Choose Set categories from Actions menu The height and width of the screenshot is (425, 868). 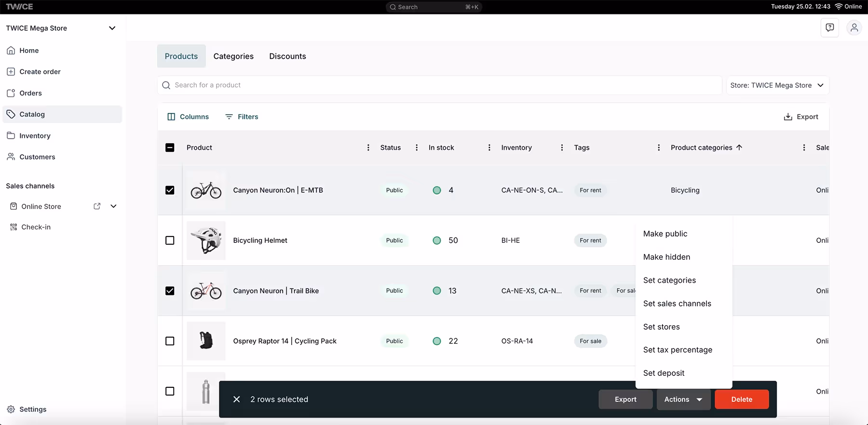pyautogui.click(x=684, y=280)
